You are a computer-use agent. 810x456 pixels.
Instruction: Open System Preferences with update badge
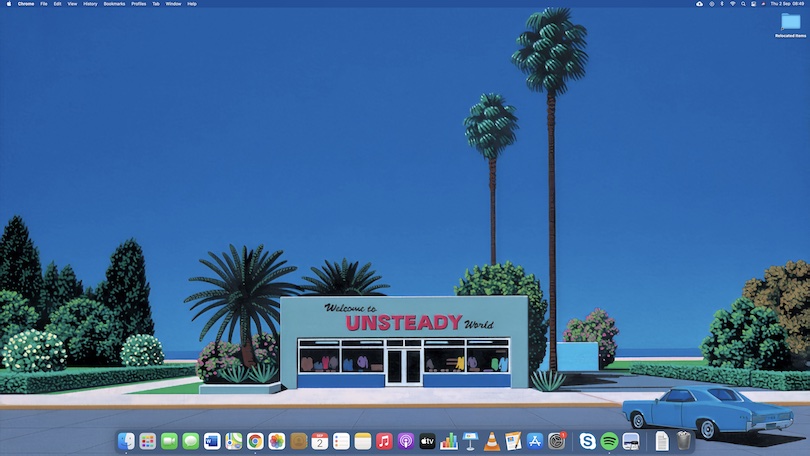[556, 442]
